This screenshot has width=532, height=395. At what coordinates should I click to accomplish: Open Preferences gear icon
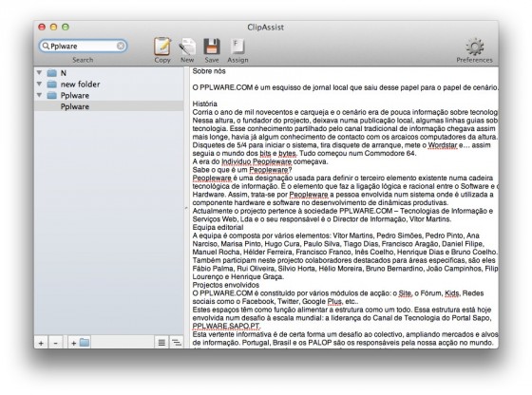click(x=474, y=47)
